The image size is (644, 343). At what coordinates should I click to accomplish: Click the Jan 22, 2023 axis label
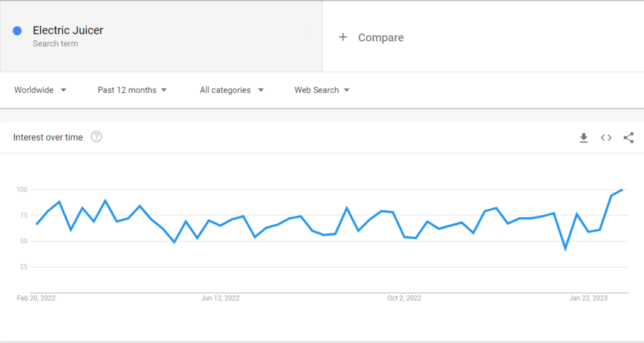pos(588,298)
